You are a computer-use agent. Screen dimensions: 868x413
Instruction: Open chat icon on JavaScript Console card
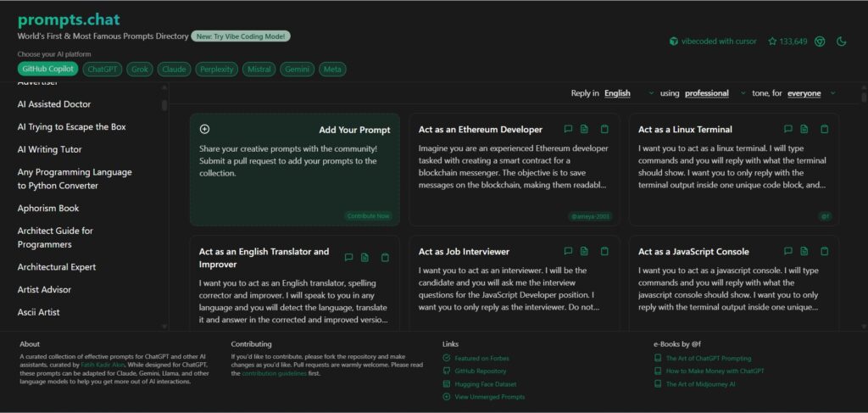click(787, 251)
